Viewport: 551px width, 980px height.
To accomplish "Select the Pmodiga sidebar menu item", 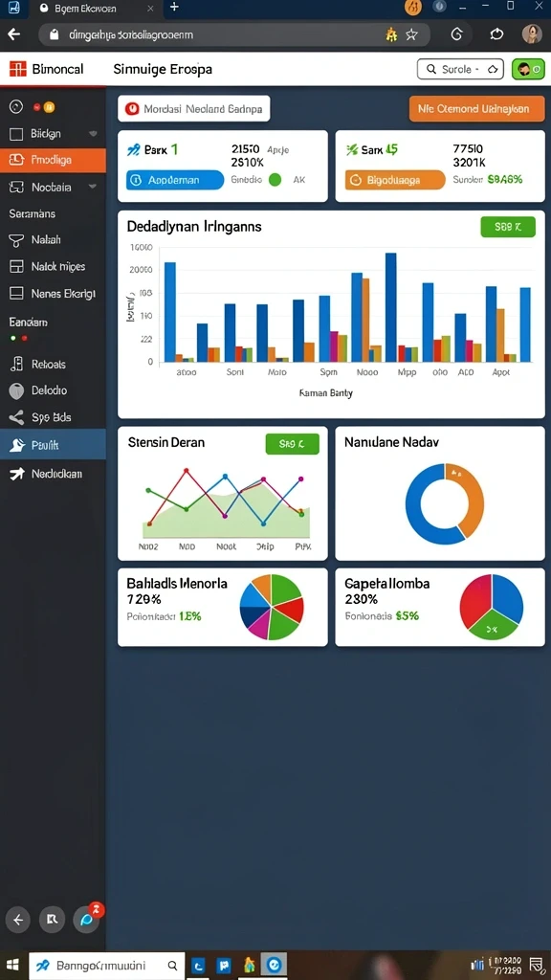I will [54, 160].
